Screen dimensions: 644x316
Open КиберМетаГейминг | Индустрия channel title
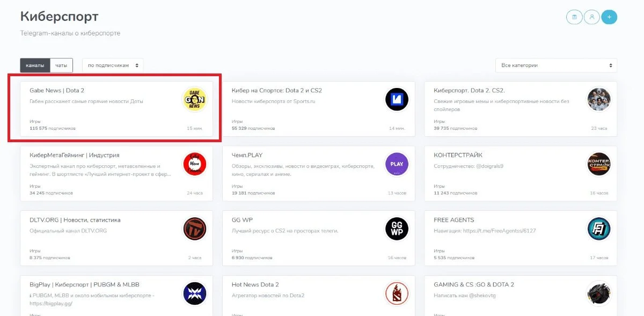[75, 155]
